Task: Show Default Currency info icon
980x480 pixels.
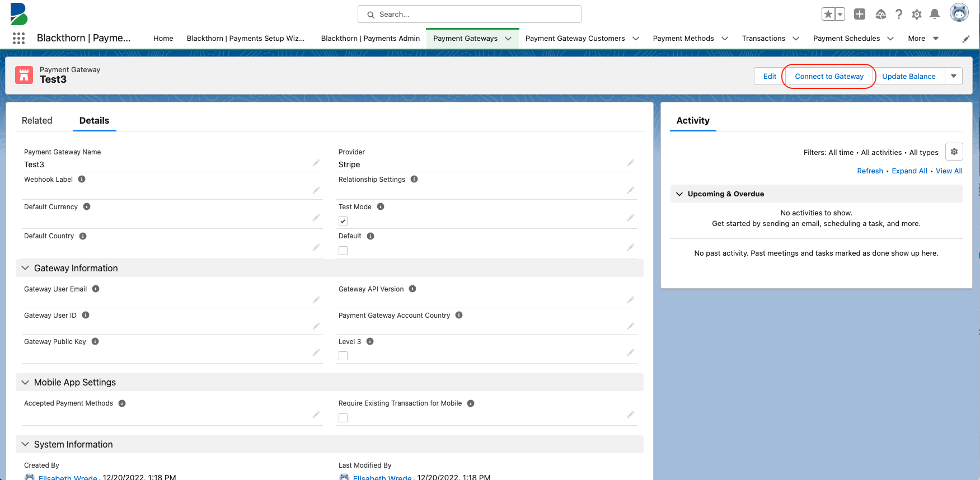Action: tap(87, 206)
